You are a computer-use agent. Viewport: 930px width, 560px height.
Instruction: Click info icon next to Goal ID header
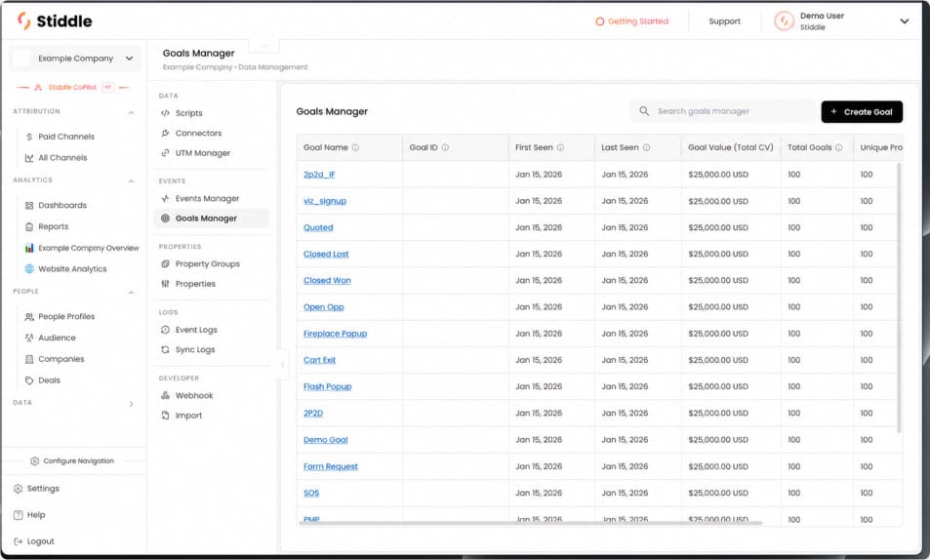pyautogui.click(x=445, y=147)
